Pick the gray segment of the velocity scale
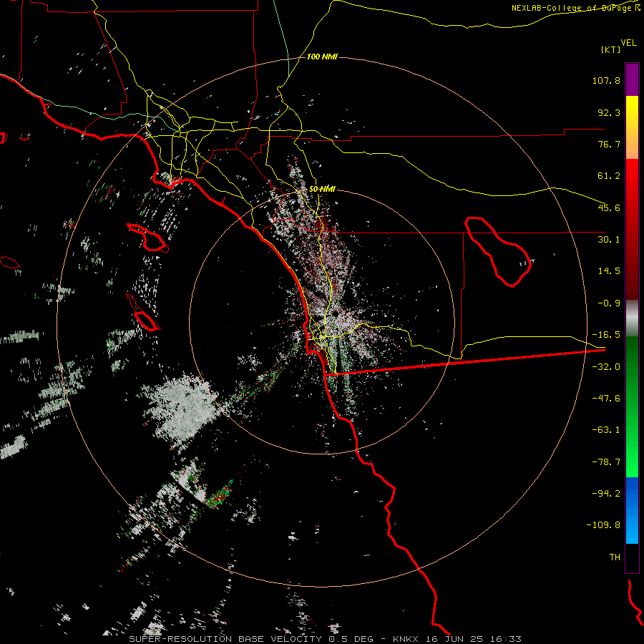Image resolution: width=644 pixels, height=644 pixels. tap(632, 318)
